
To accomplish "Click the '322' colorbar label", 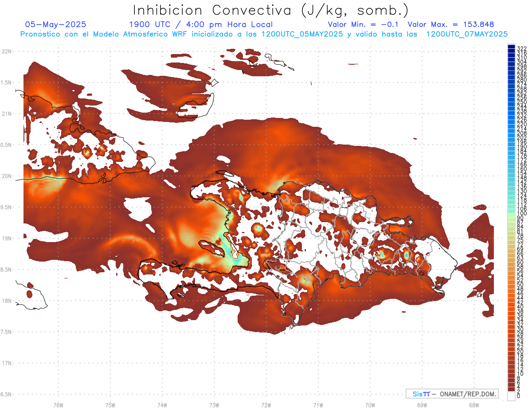I will (x=522, y=48).
